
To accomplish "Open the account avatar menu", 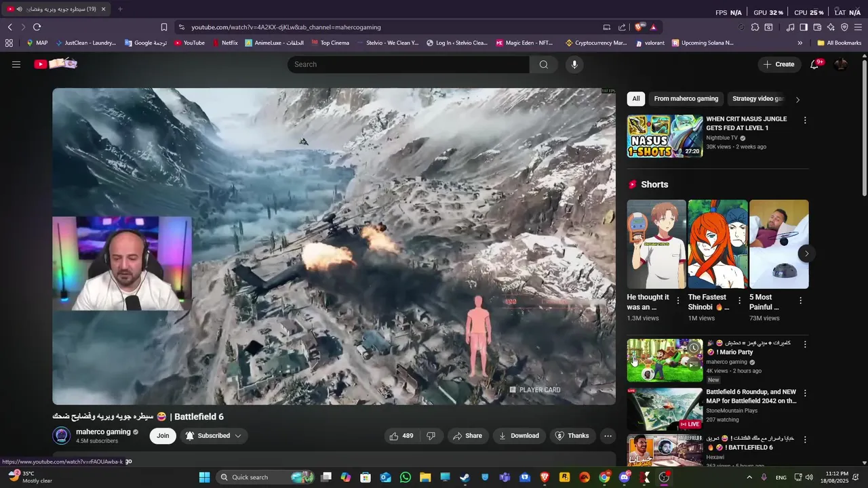I will pos(841,64).
